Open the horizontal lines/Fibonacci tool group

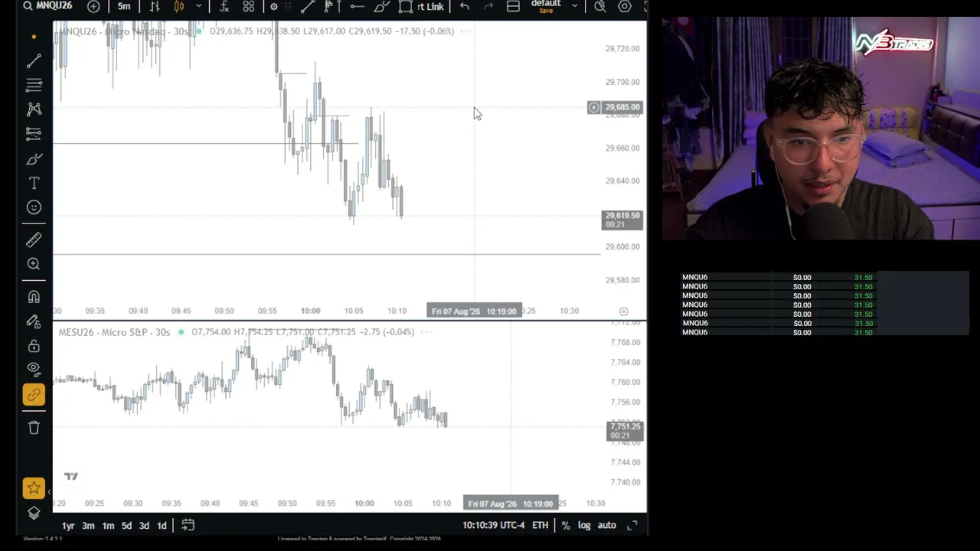[x=34, y=85]
